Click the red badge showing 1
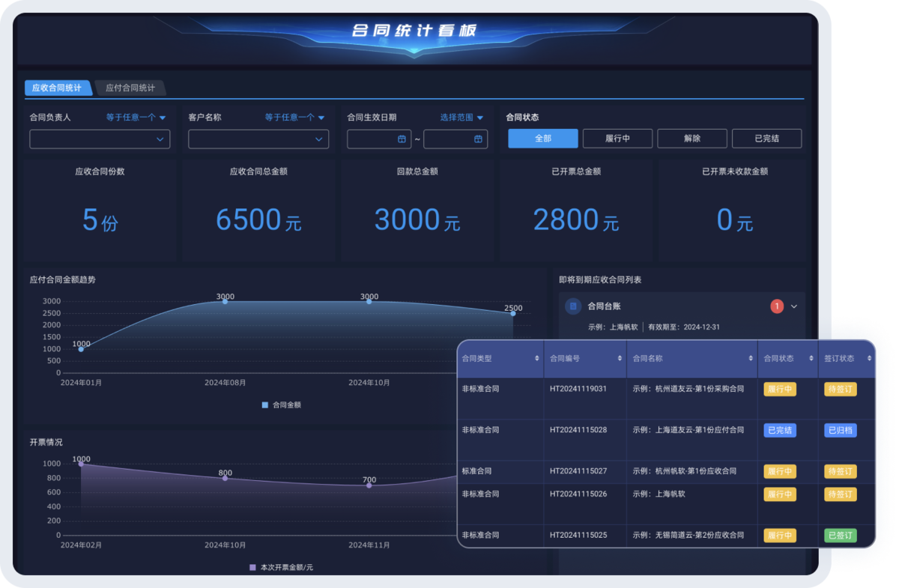The height and width of the screenshot is (588, 899). tap(777, 306)
